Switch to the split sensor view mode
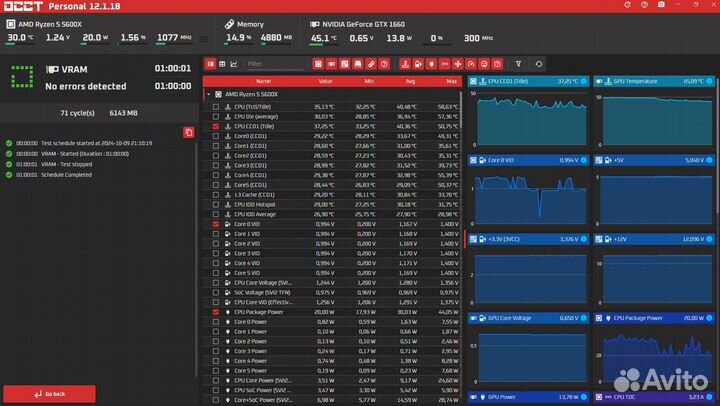Viewport: 720px width, 406px height. point(210,64)
